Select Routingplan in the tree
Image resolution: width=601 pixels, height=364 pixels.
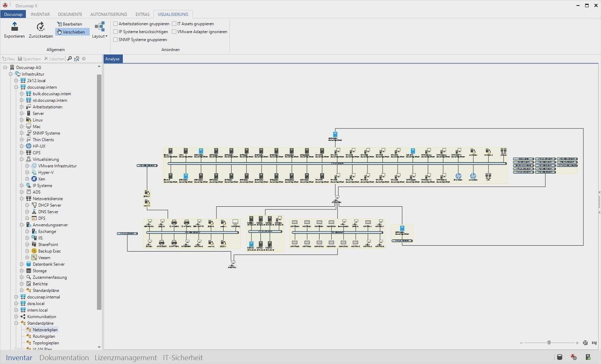(43, 336)
